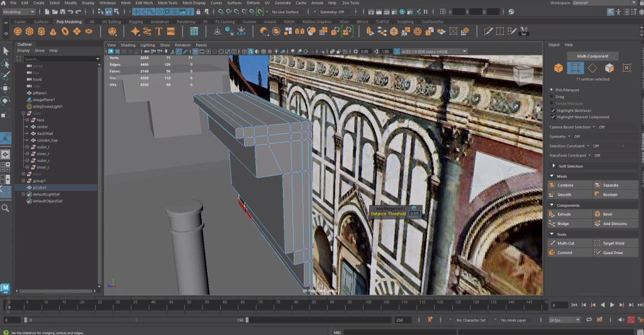644x335 pixels.
Task: Switch to the Rigging shelf tab
Action: pyautogui.click(x=136, y=22)
